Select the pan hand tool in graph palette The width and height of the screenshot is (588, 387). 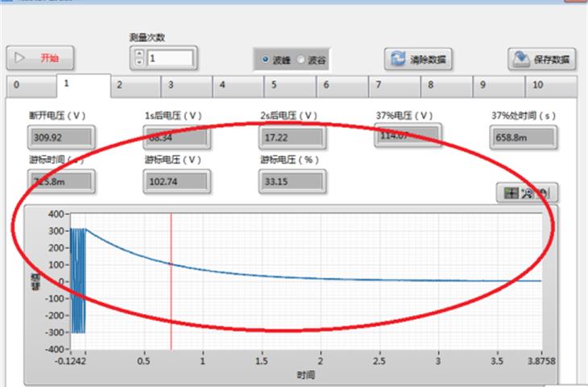[x=545, y=193]
